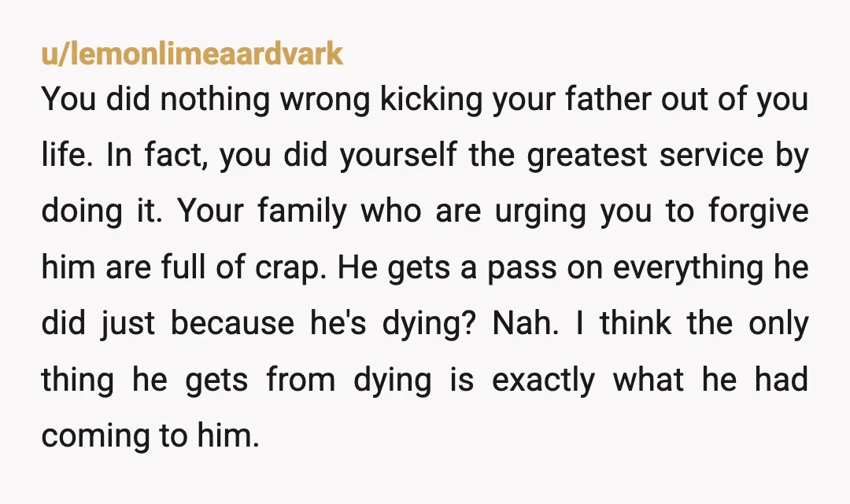This screenshot has width=850, height=504.
Task: Open the u/lemonlimeaardvark user profile link
Action: pos(192,53)
